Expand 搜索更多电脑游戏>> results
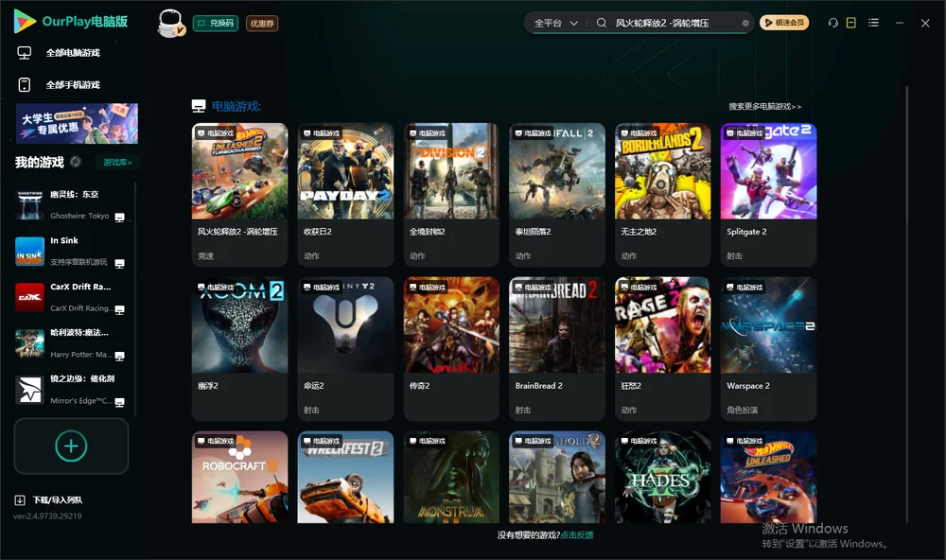The image size is (946, 560). 764,106
